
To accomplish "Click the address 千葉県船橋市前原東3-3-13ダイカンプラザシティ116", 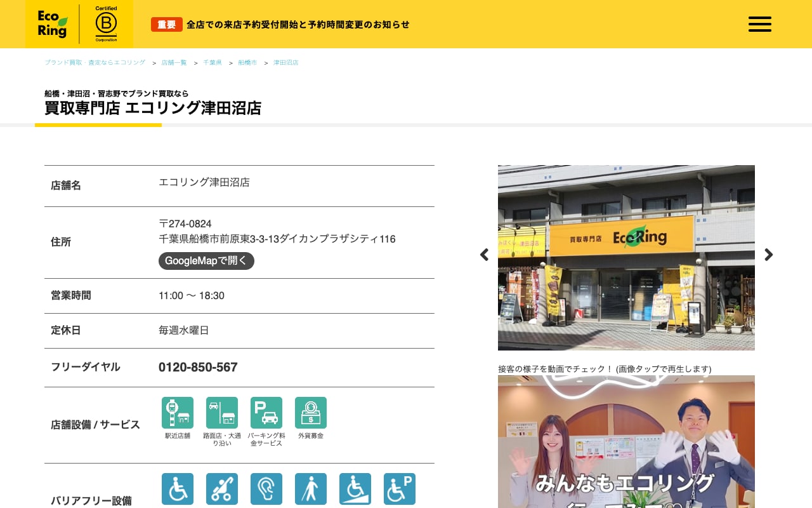I will coord(277,239).
